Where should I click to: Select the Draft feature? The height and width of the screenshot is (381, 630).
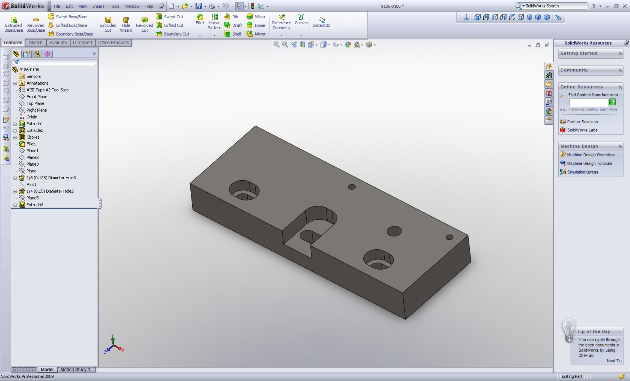tap(233, 25)
